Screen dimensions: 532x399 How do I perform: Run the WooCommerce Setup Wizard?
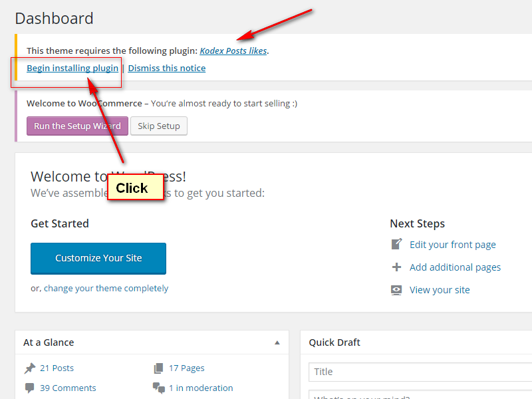coord(77,126)
